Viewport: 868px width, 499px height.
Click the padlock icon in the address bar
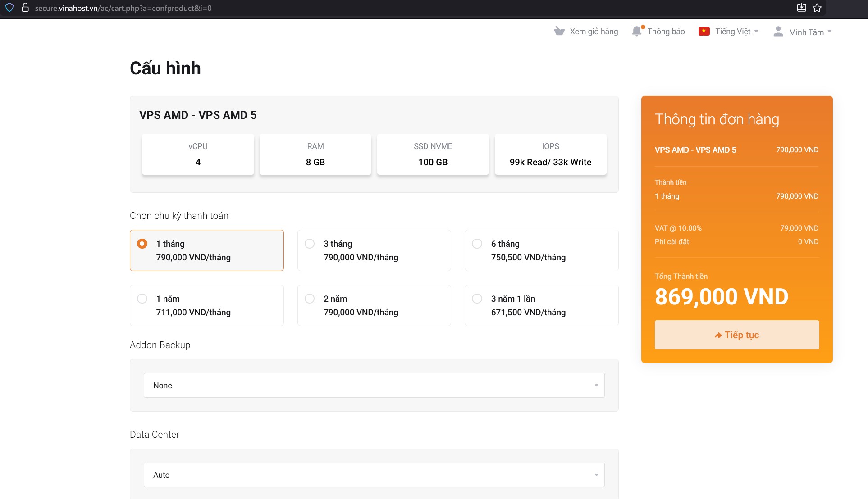(26, 8)
